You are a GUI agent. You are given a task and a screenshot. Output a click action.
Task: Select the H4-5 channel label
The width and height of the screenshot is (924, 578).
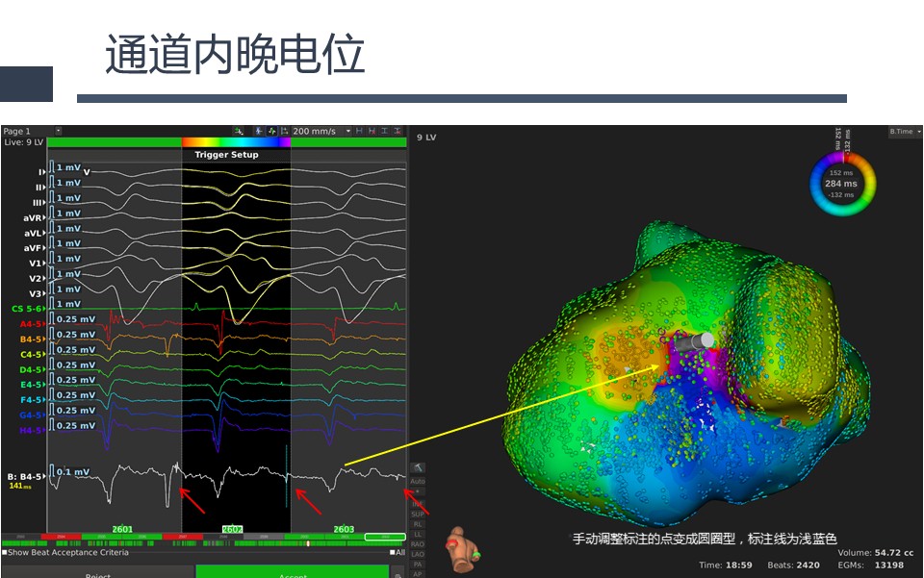pyautogui.click(x=31, y=430)
